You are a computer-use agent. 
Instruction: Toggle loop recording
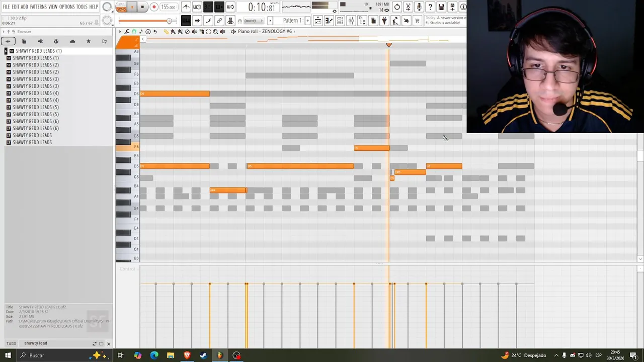click(230, 7)
